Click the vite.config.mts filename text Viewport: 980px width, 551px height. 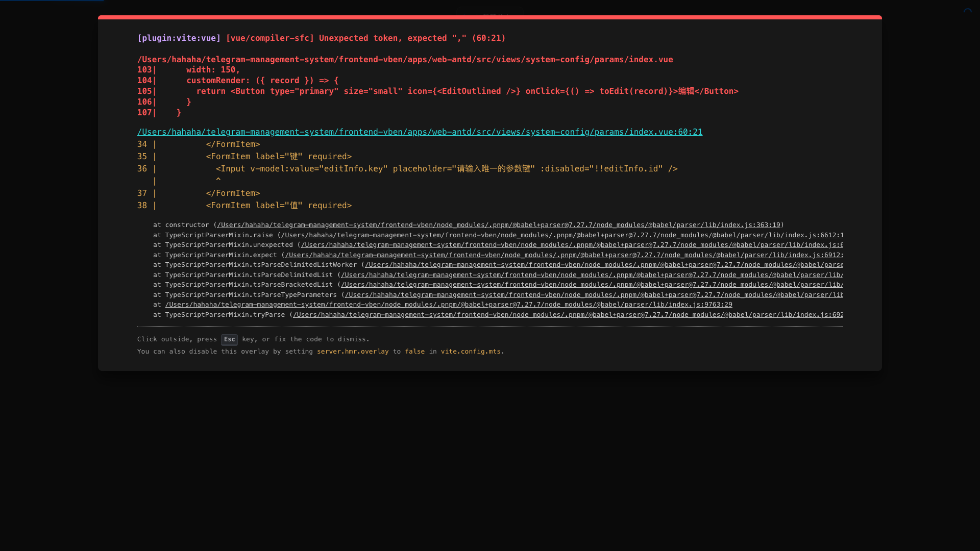tap(471, 352)
